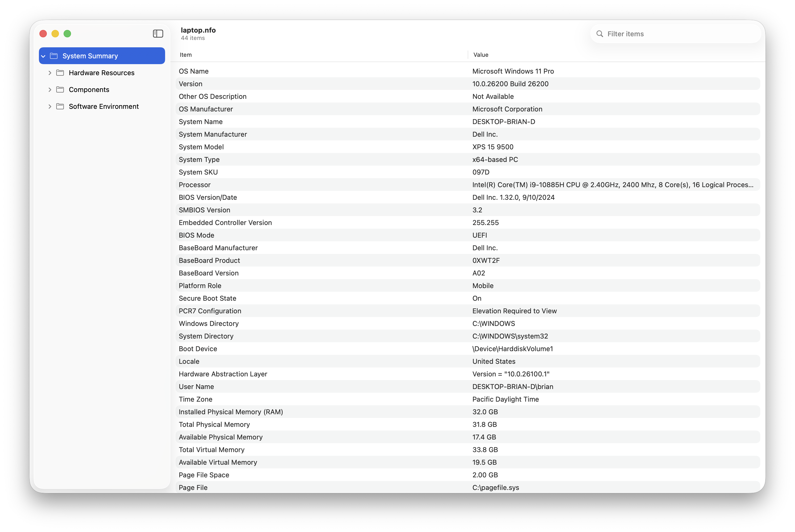Click the Filter items search field
The image size is (795, 532).
click(x=679, y=34)
